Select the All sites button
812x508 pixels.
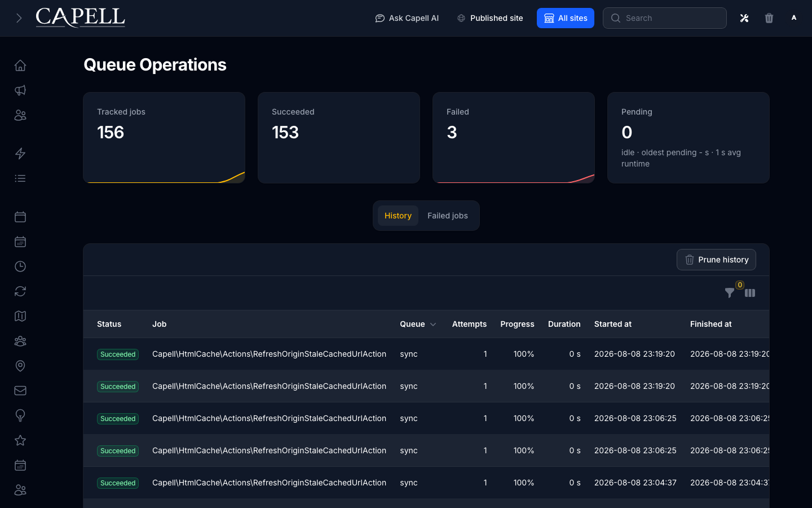coord(566,18)
